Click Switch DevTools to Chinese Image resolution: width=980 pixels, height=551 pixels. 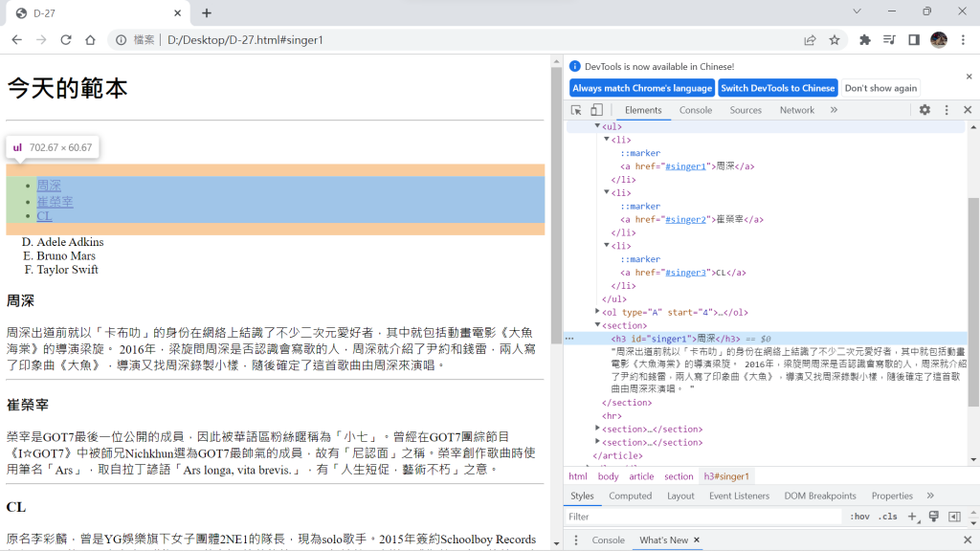(x=777, y=88)
